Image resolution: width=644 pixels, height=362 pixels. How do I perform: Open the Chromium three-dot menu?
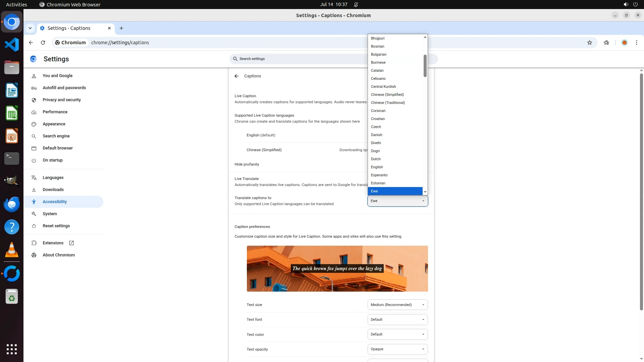click(x=636, y=43)
